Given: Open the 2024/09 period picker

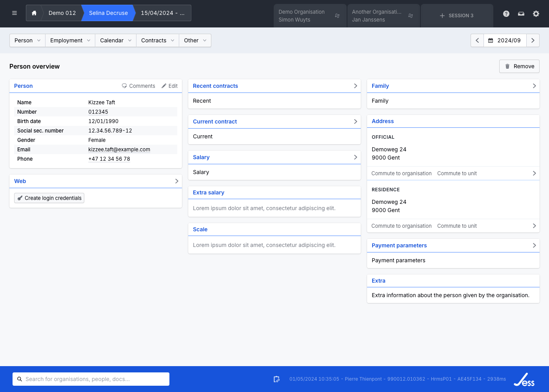Looking at the screenshot, I should 505,40.
